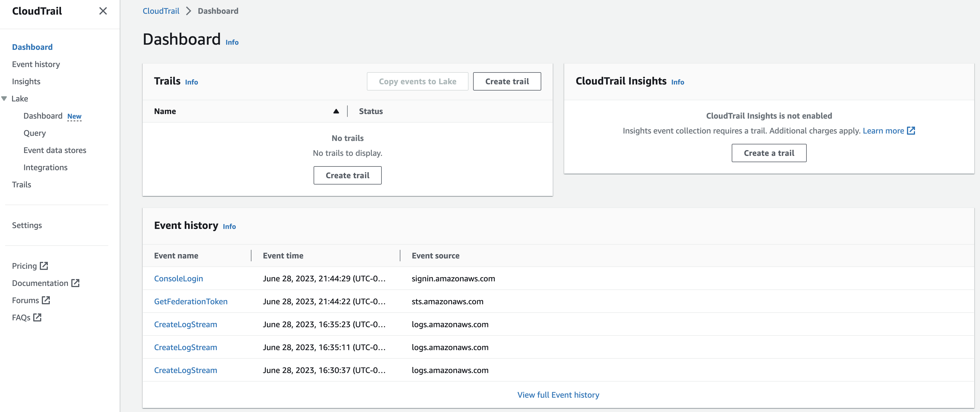The width and height of the screenshot is (980, 412).
Task: Collapse the Lake section in sidebar
Action: point(4,99)
